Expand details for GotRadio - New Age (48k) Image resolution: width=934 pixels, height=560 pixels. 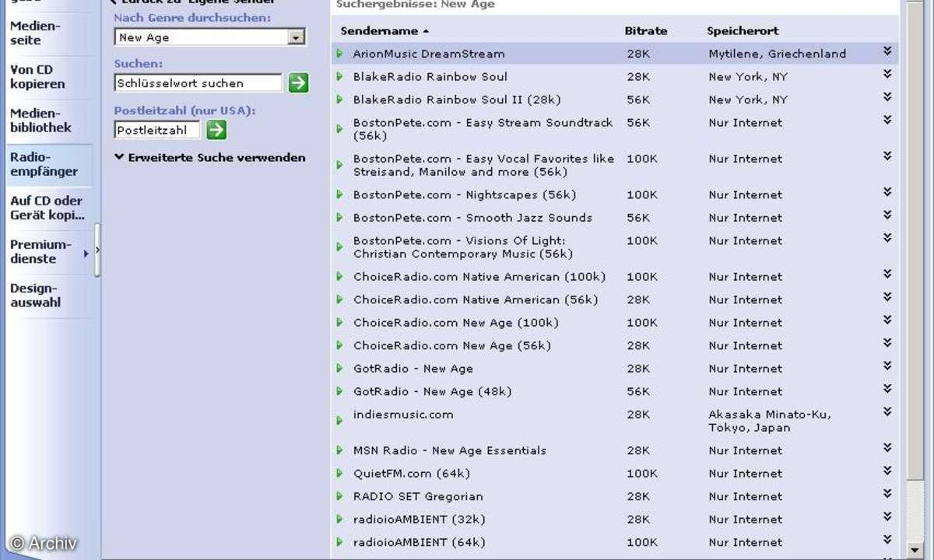887,389
